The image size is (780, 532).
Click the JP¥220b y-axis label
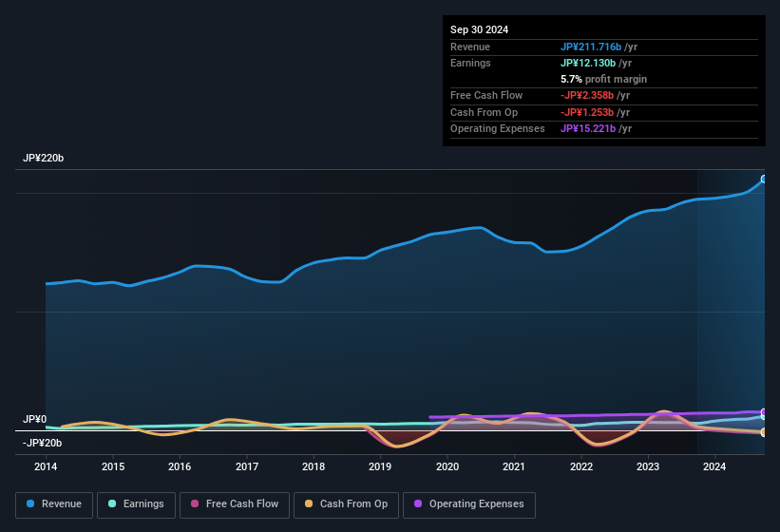pos(44,158)
